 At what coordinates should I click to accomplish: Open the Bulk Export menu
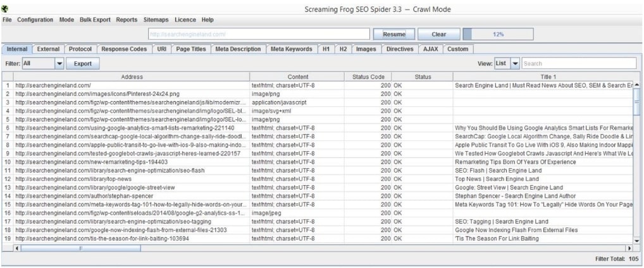[x=96, y=20]
